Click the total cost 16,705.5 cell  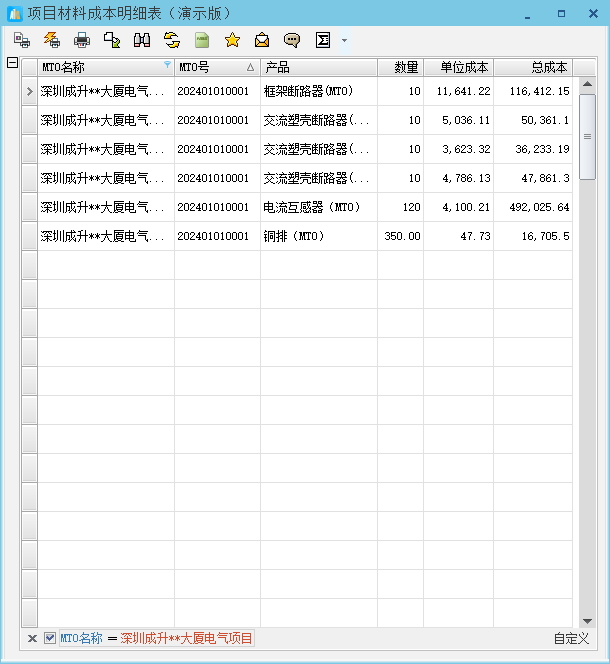click(533, 236)
